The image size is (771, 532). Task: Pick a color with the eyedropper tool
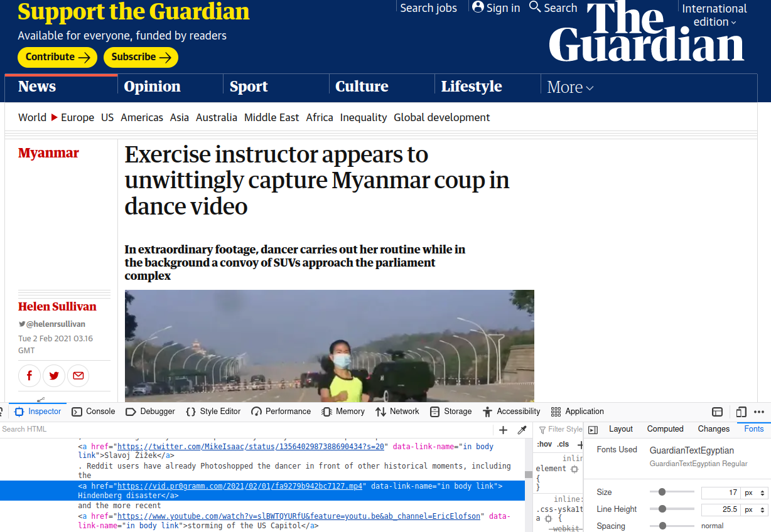[522, 430]
